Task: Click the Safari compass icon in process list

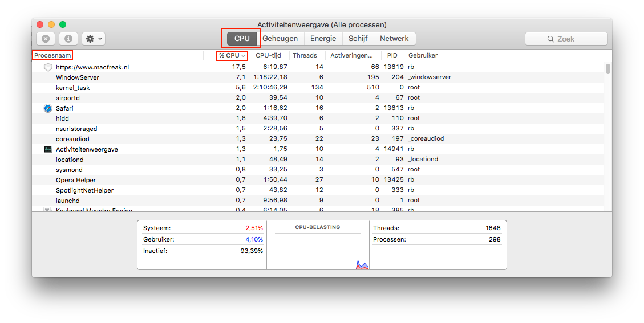Action: (x=48, y=108)
